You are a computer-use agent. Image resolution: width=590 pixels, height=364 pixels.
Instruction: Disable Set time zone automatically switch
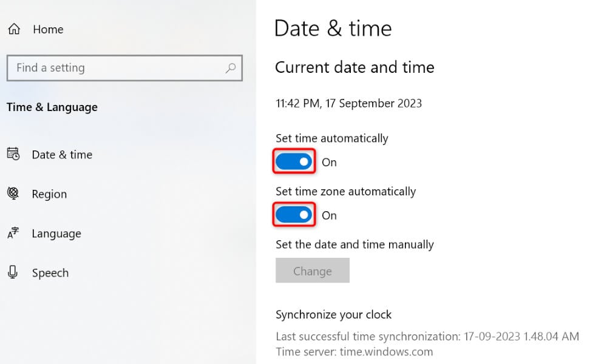coord(294,215)
